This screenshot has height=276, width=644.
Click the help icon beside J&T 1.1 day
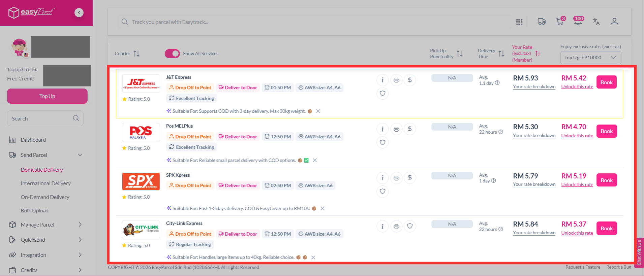pyautogui.click(x=497, y=83)
